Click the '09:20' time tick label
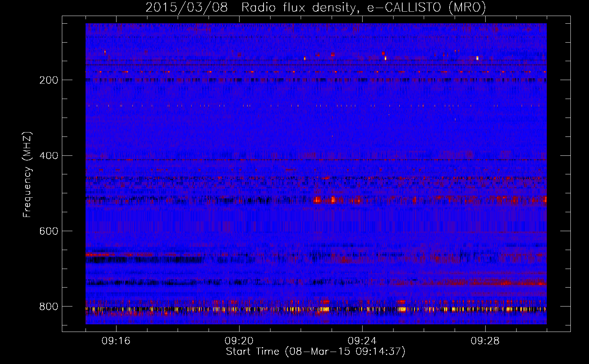The width and height of the screenshot is (589, 364). click(x=239, y=341)
